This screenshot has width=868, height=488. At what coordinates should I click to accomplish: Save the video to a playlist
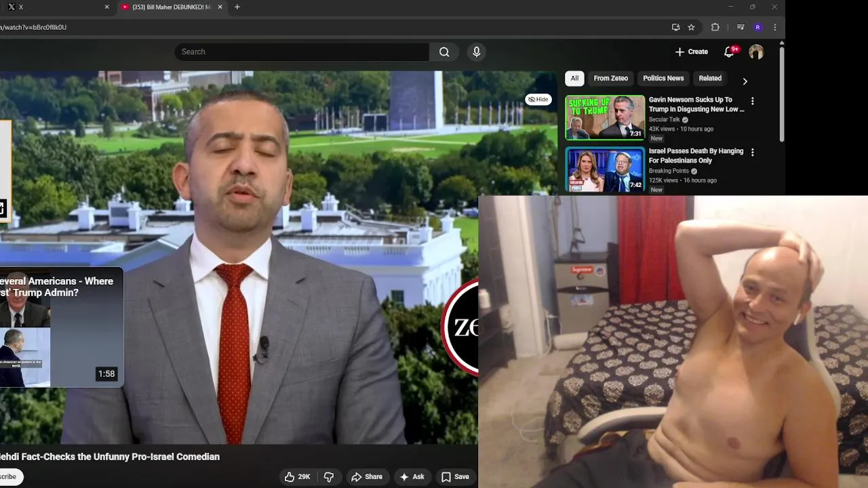click(x=455, y=476)
